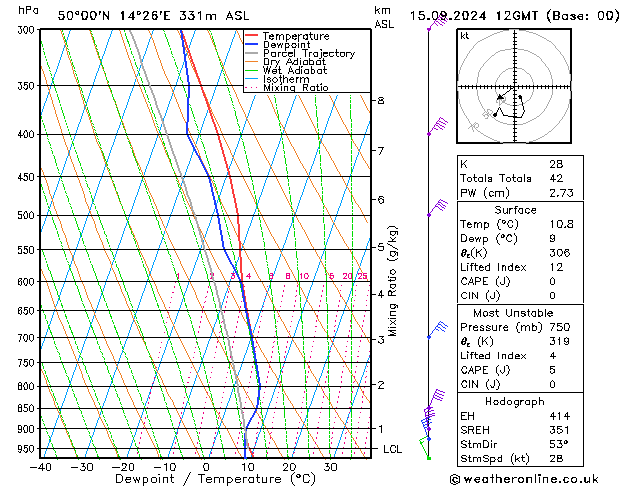Click the 'km ASL' altitude axis label
The image size is (629, 486).
pos(384,17)
